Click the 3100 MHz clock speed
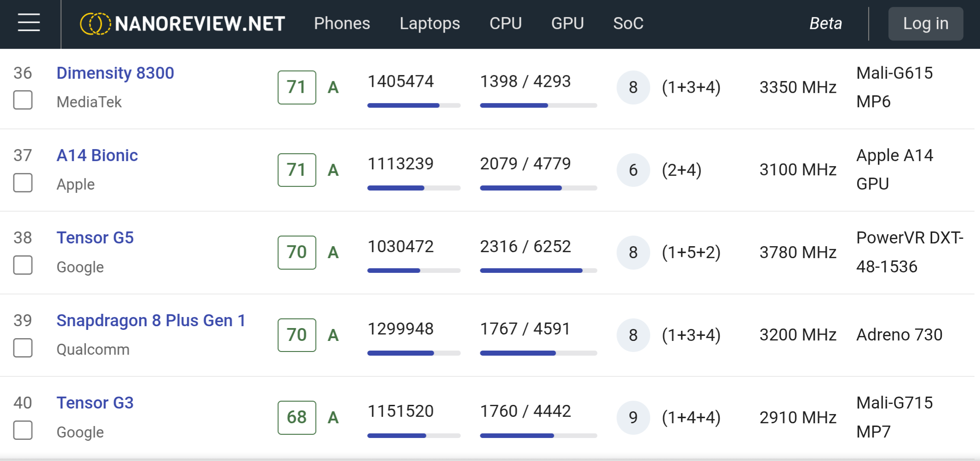The height and width of the screenshot is (461, 980). [x=798, y=170]
